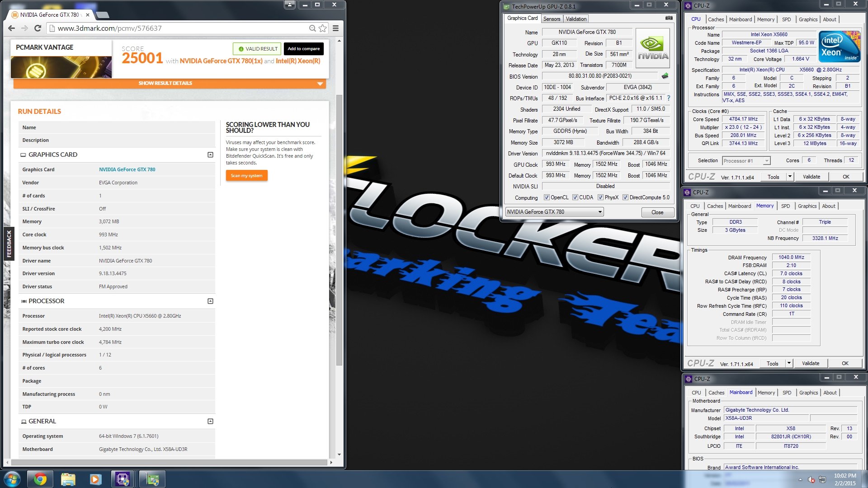The width and height of the screenshot is (868, 488).
Task: Open a new Chrome tab
Action: tap(103, 15)
